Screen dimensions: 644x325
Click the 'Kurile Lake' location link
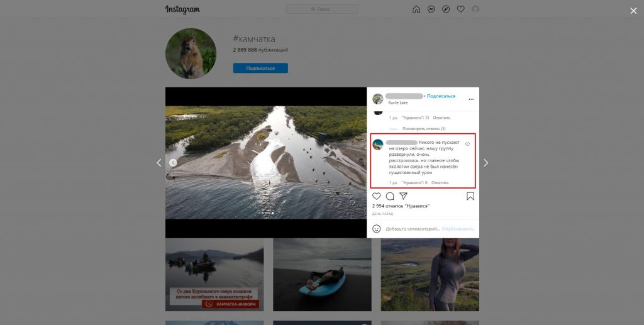397,102
